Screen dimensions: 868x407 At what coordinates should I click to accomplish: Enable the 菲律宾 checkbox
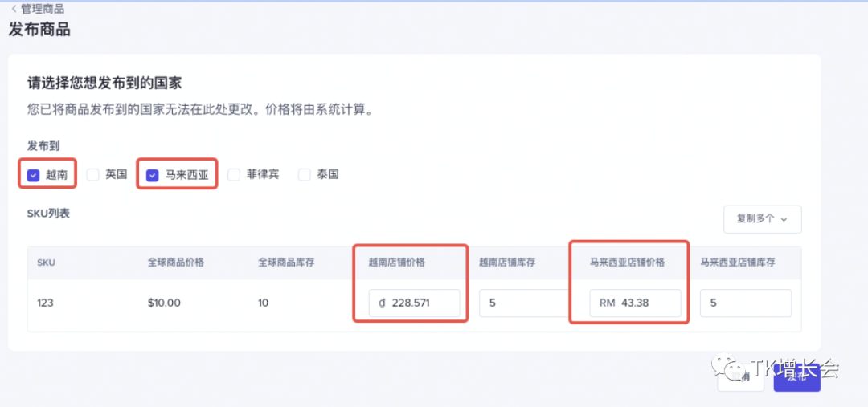coord(234,174)
